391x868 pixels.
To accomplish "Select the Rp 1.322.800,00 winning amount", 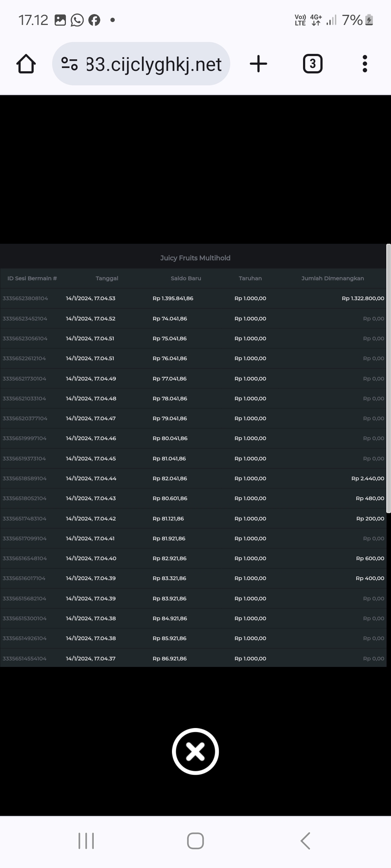I will tap(363, 298).
